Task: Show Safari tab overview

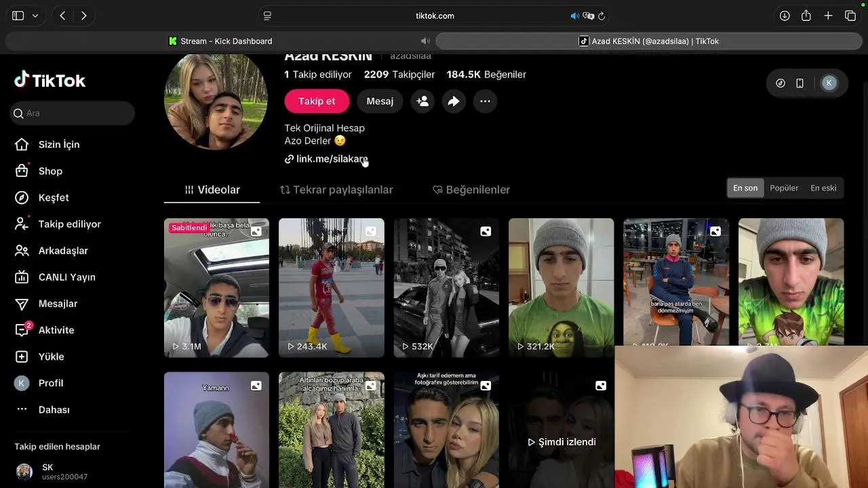Action: (850, 16)
